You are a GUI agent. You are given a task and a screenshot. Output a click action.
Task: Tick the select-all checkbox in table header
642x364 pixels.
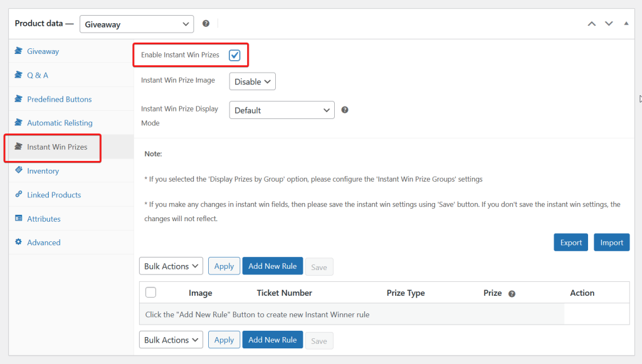coord(150,292)
